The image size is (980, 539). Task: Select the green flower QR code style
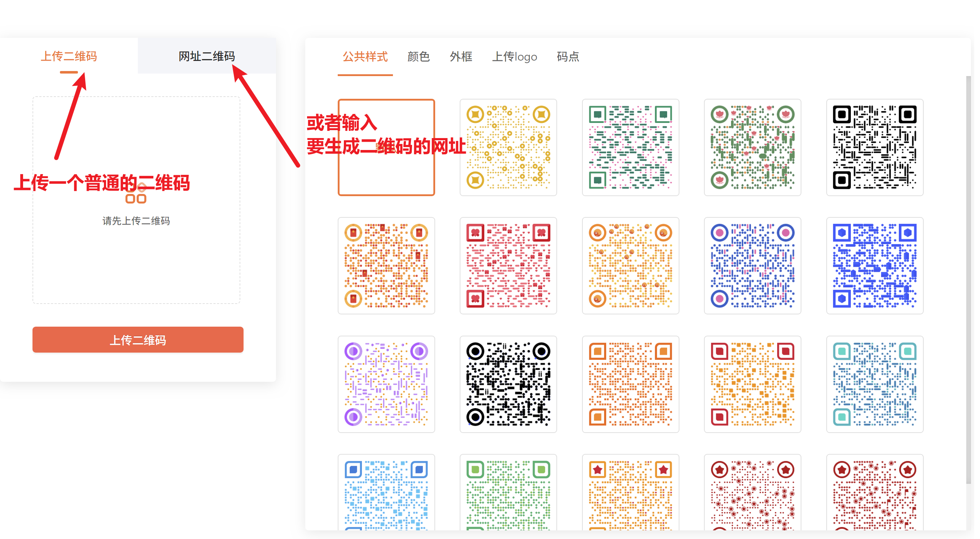(753, 147)
